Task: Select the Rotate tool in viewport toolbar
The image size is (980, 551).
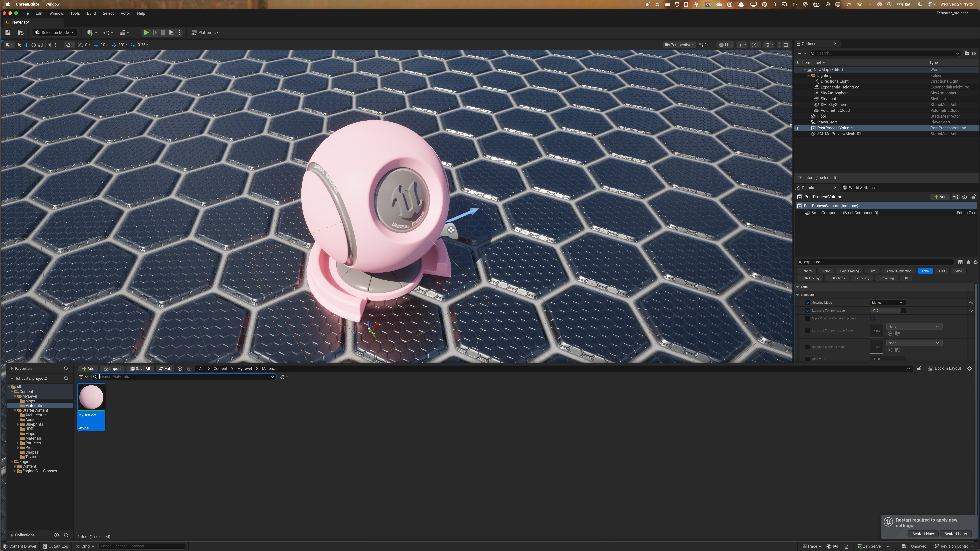Action: coord(34,45)
